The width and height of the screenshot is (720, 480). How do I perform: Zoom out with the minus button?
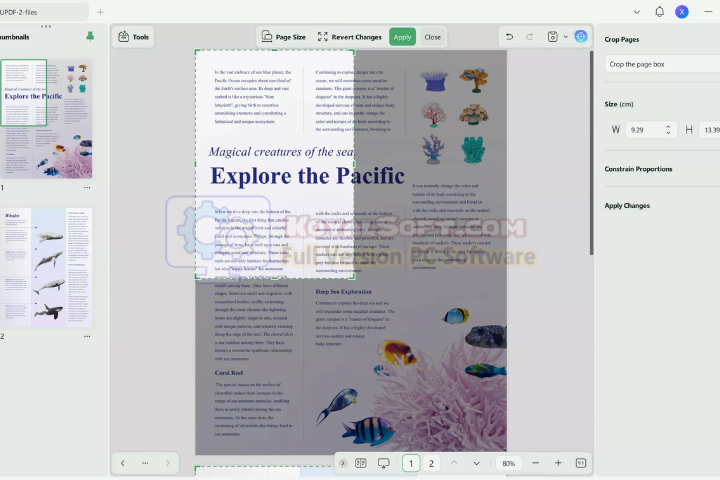[x=535, y=463]
